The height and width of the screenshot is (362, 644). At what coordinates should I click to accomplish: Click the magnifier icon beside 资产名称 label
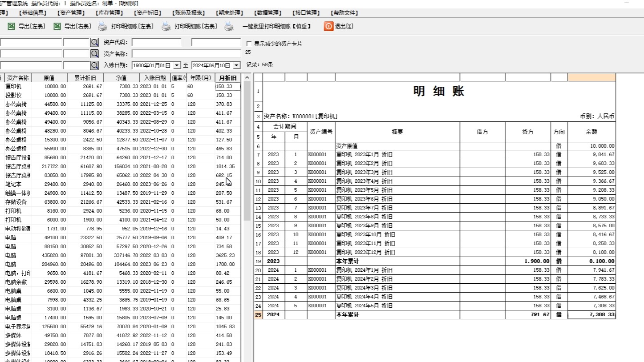coord(94,54)
